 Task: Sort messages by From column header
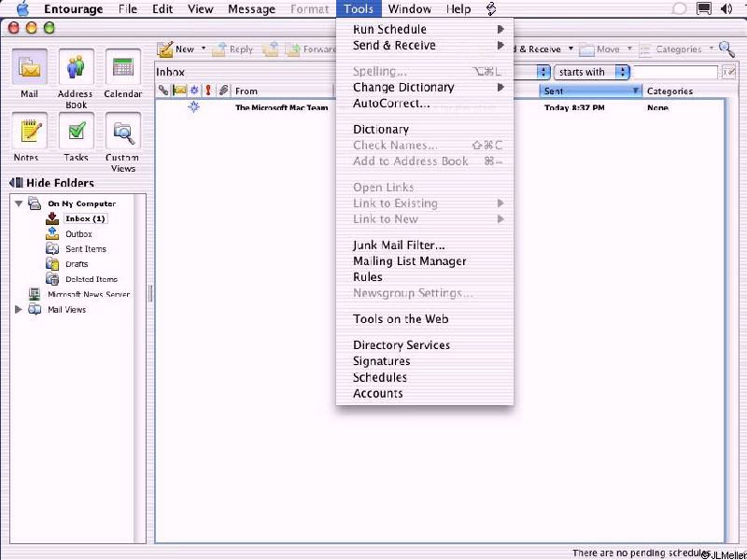click(283, 91)
